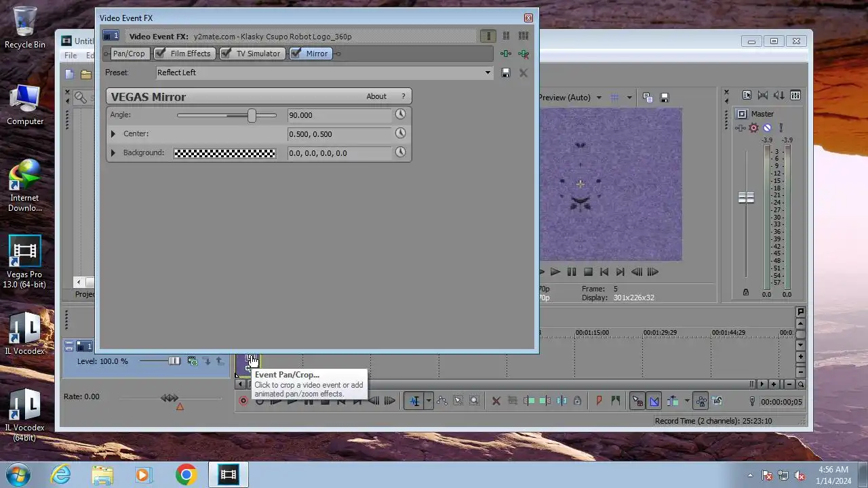Image resolution: width=868 pixels, height=488 pixels.
Task: Toggle Ignore Event Grouping button
Action: [x=718, y=401]
